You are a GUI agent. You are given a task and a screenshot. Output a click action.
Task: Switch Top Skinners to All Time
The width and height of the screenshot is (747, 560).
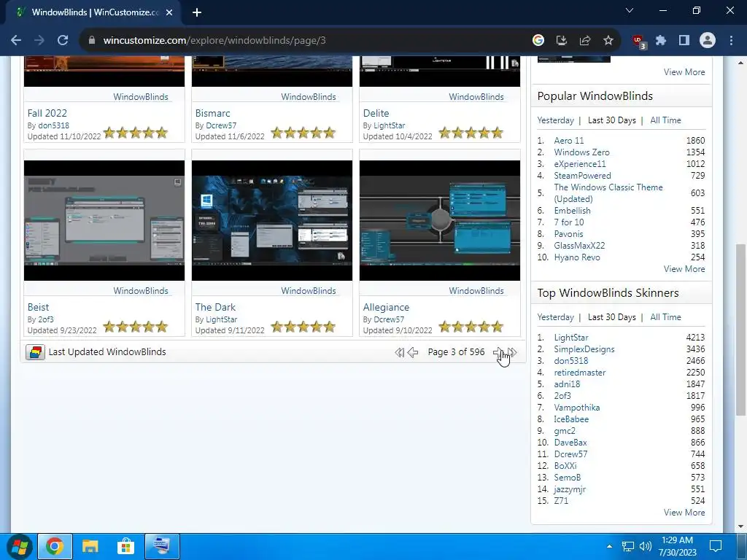665,317
